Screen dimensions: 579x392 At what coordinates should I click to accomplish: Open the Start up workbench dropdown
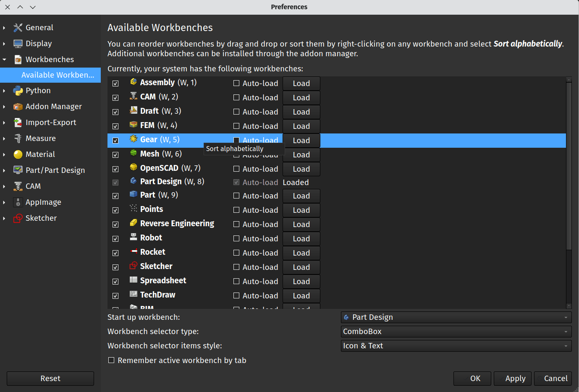456,317
